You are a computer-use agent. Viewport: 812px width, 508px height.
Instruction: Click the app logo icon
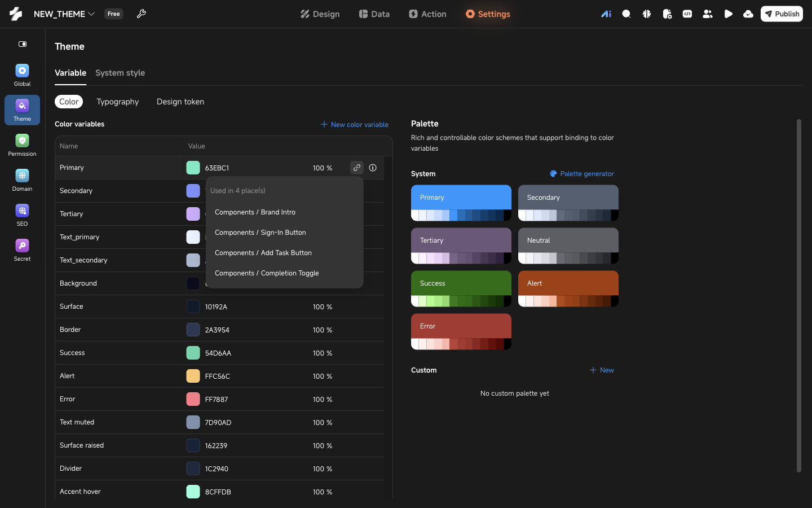(16, 14)
